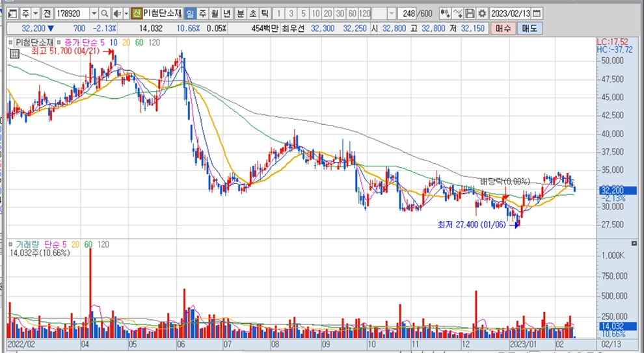Screen dimensions: 644x353
Task: Select the 틱 (tick) period tab
Action: click(x=265, y=14)
